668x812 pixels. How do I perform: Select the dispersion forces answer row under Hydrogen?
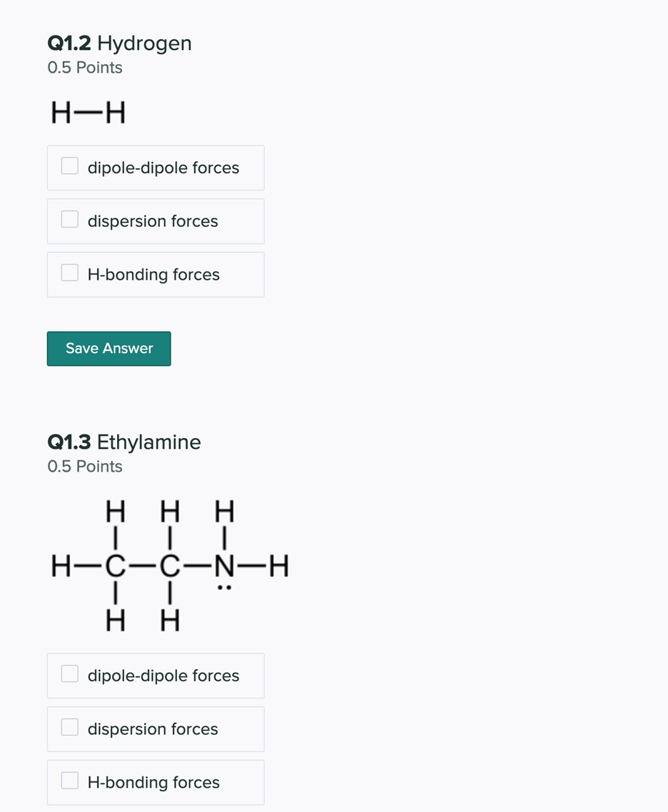156,221
